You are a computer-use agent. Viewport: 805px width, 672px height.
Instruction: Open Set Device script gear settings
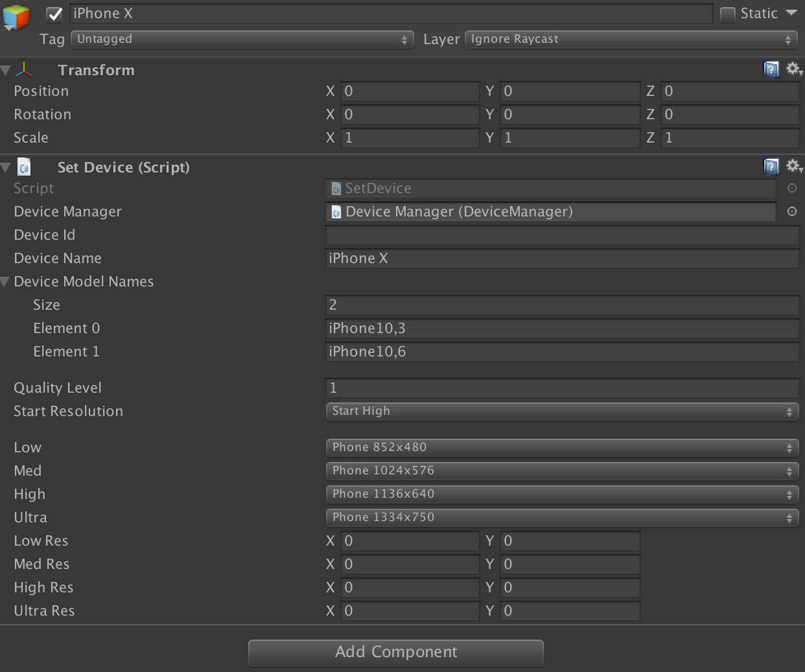coord(794,166)
